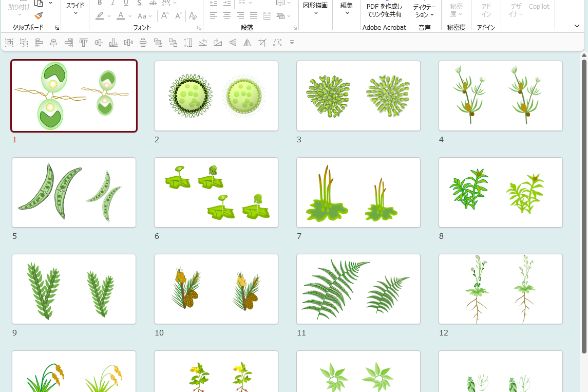The image size is (588, 392).
Task: Click the Flip Horizontal icon
Action: [248, 43]
